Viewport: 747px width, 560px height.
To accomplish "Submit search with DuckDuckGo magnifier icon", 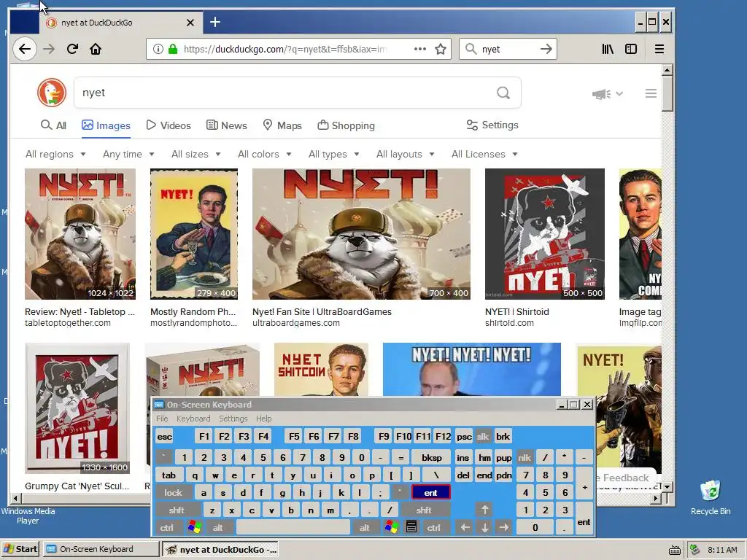I will 503,93.
